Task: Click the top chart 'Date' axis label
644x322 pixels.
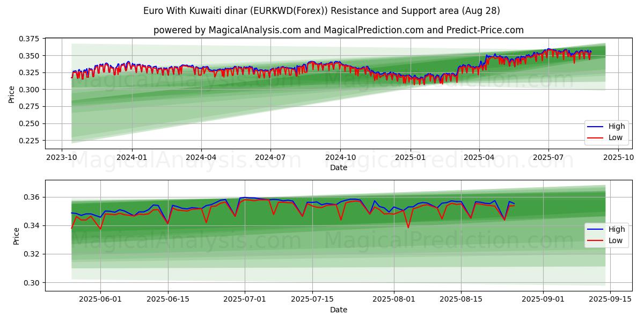Action: pyautogui.click(x=339, y=167)
